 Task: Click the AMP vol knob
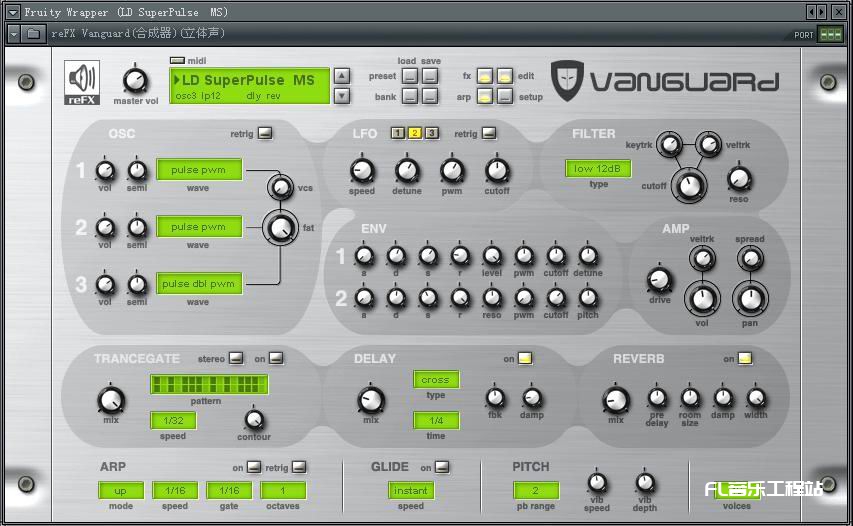[x=702, y=299]
